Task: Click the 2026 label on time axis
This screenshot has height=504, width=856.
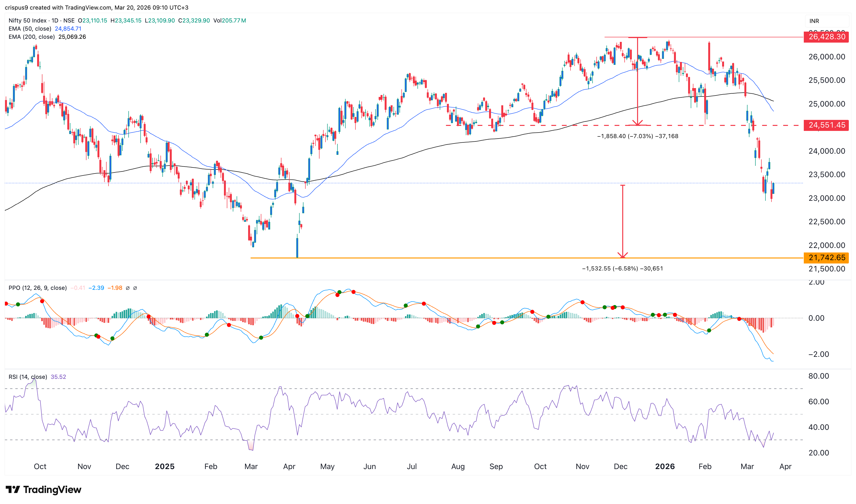Action: tap(665, 467)
